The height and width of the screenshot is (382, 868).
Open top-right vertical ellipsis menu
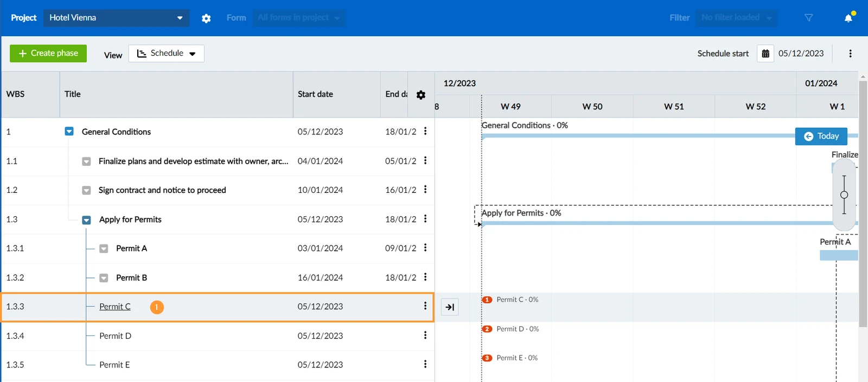pyautogui.click(x=850, y=54)
